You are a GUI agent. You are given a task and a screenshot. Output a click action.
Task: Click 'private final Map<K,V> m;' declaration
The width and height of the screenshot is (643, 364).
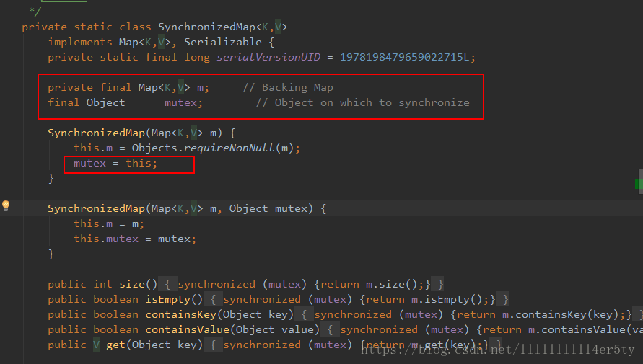[x=128, y=88]
